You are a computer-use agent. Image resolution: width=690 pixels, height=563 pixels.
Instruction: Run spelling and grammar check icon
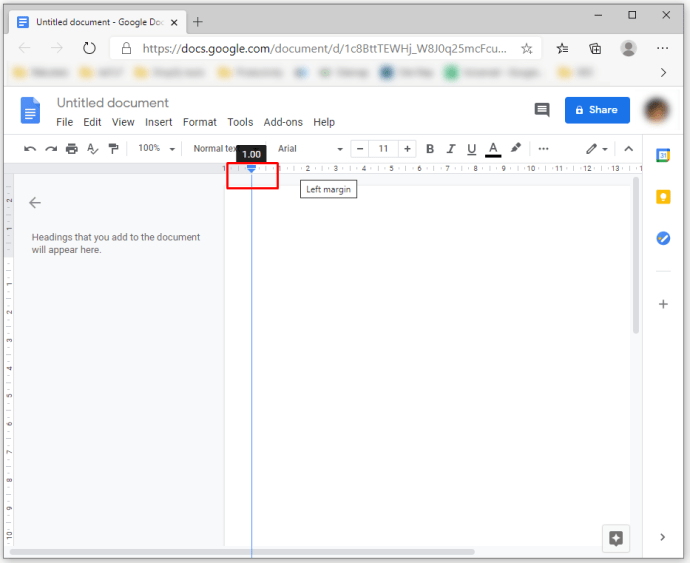pos(92,149)
